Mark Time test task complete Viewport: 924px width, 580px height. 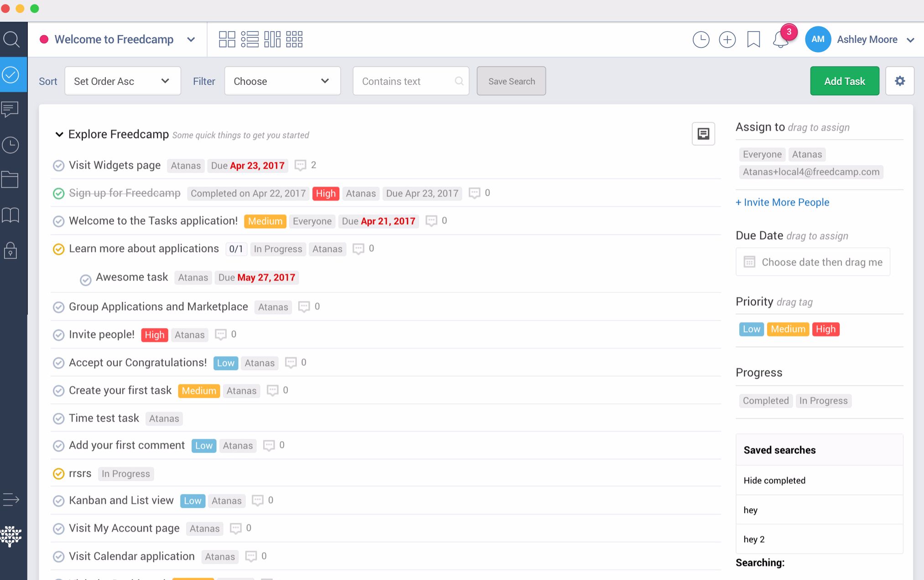58,418
